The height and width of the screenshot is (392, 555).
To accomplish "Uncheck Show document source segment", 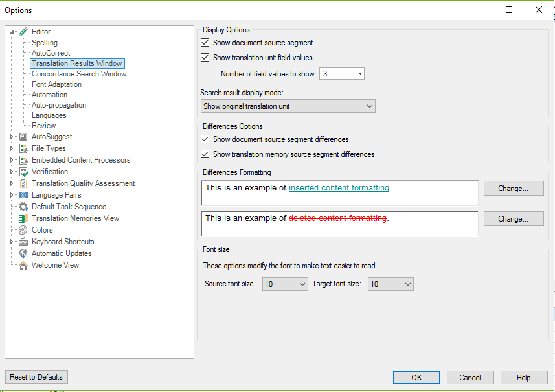I will (205, 43).
